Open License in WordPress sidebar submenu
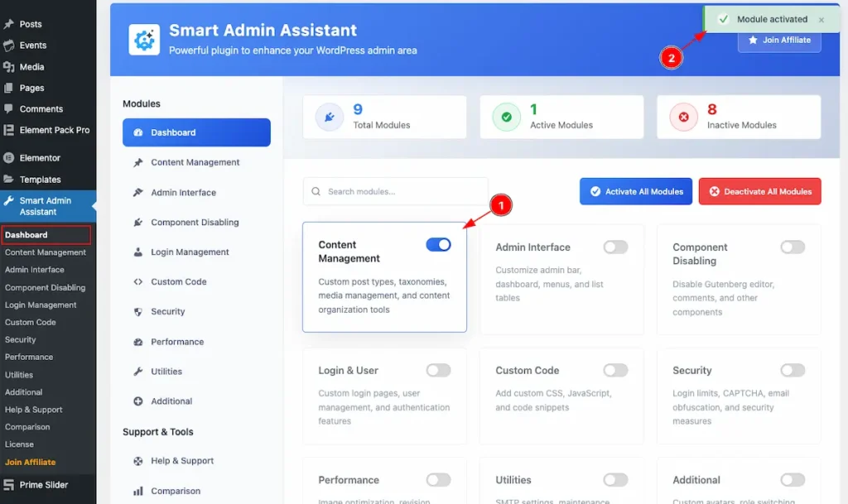 pyautogui.click(x=19, y=444)
